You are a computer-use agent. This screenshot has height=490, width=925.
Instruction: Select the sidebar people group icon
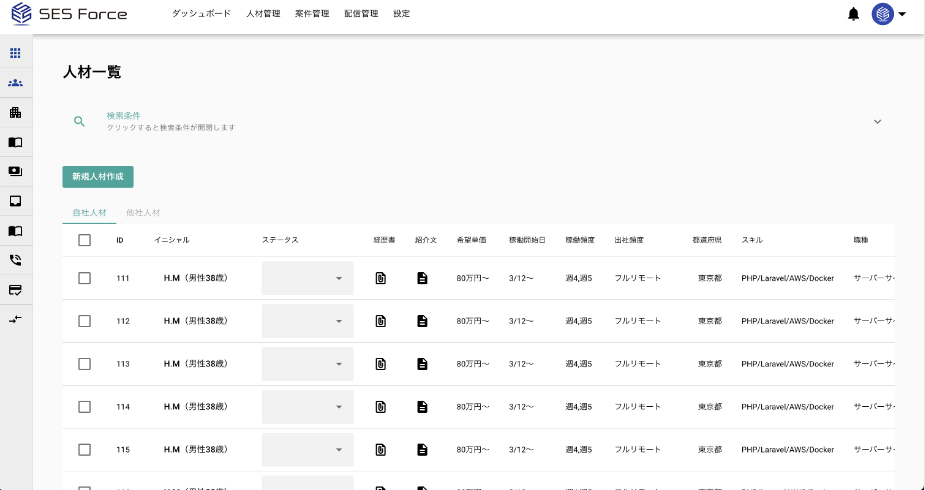(x=16, y=83)
